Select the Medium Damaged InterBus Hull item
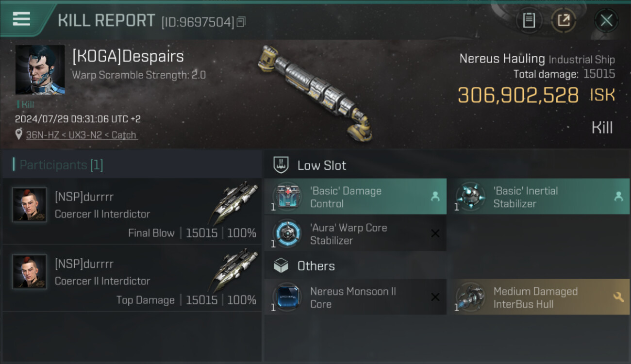 tap(538, 297)
